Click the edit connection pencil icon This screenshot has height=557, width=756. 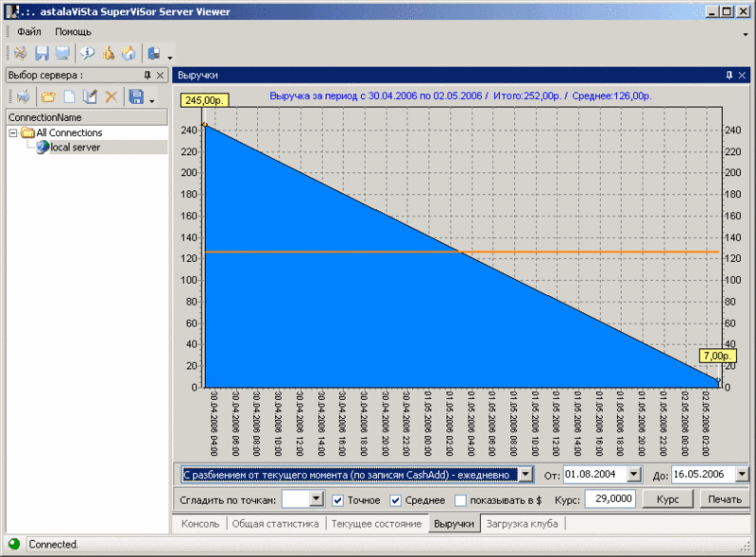(90, 96)
